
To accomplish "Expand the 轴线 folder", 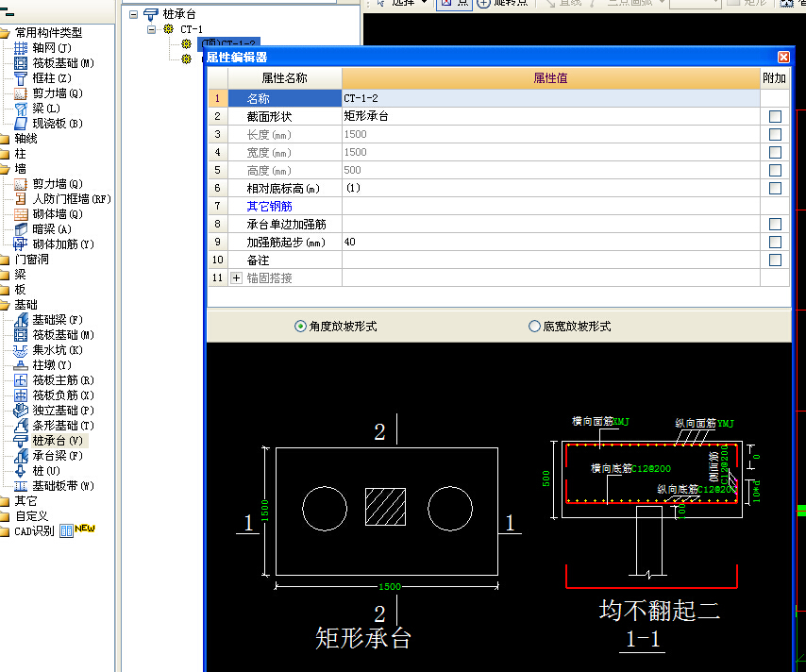I will 5,139.
